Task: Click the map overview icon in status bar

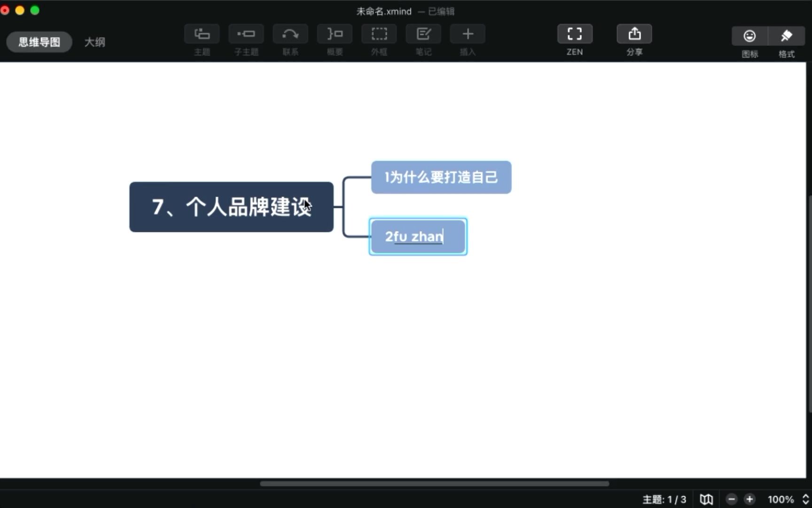Action: [x=706, y=499]
